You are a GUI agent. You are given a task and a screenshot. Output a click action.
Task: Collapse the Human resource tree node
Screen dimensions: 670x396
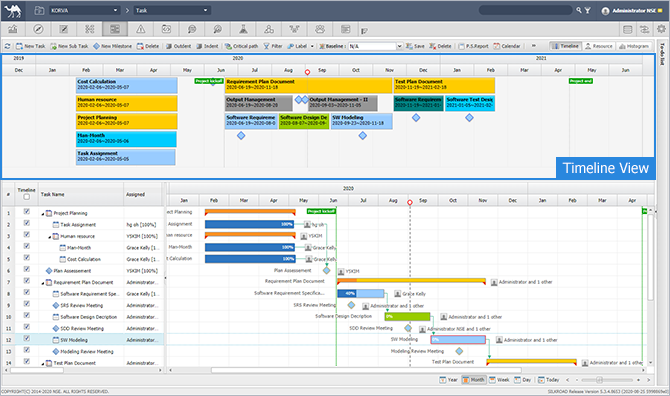pyautogui.click(x=49, y=237)
